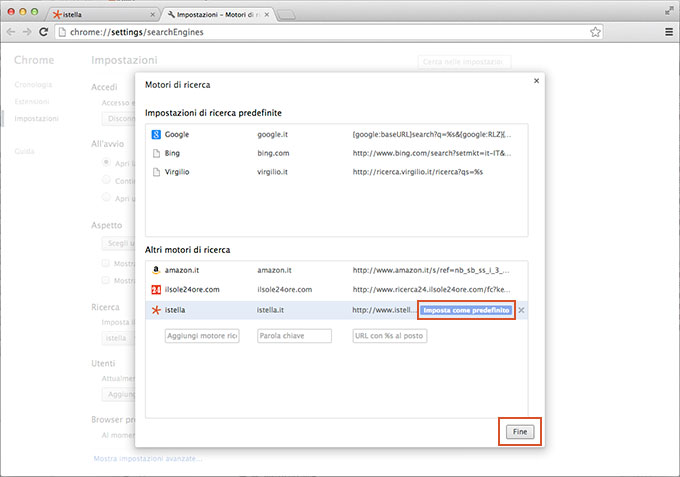
Task: Click the istella star favicon in the list
Action: pos(156,310)
